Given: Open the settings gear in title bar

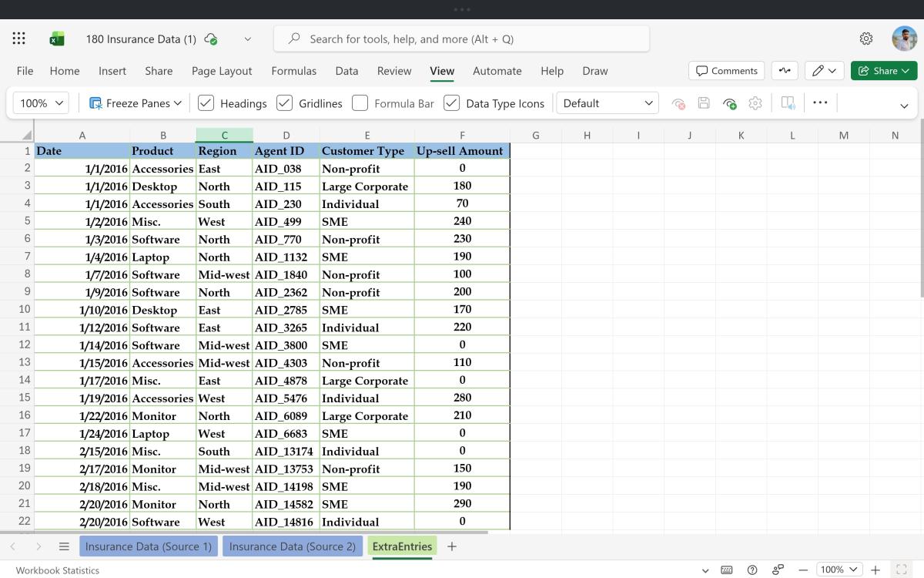Looking at the screenshot, I should pos(866,39).
